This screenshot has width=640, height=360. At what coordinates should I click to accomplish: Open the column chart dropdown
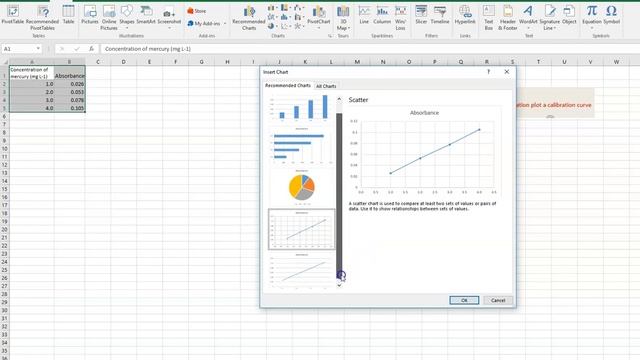point(272,8)
